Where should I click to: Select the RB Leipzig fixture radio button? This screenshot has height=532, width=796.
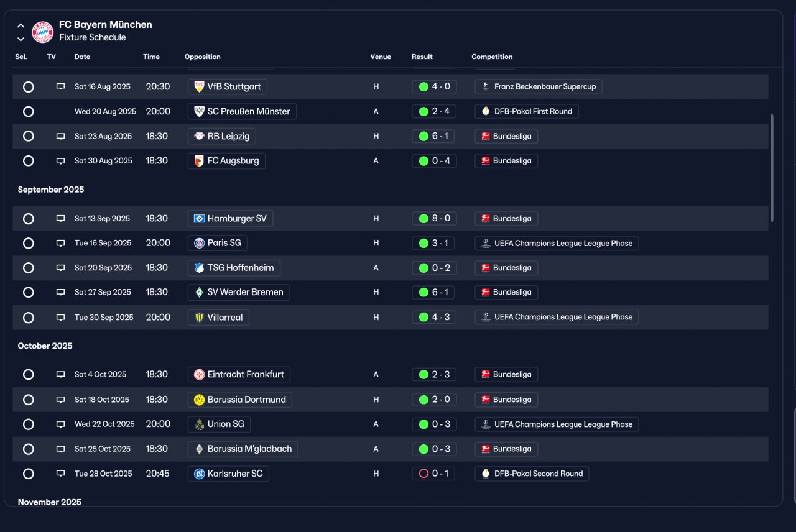(x=28, y=136)
